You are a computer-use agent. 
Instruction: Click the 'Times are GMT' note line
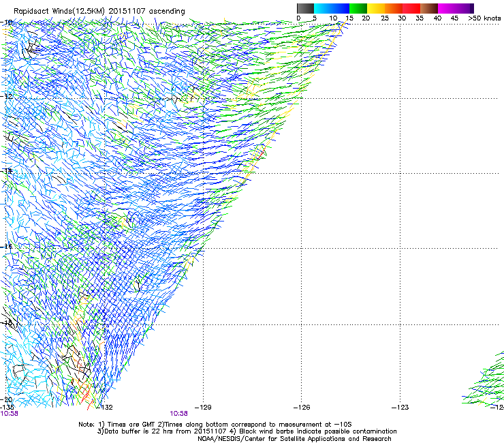(x=215, y=425)
